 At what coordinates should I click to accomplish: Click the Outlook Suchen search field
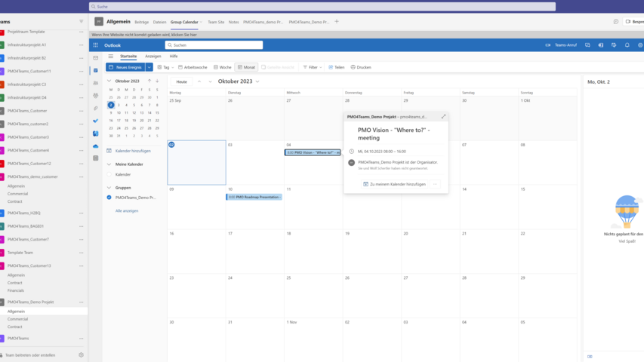point(214,45)
